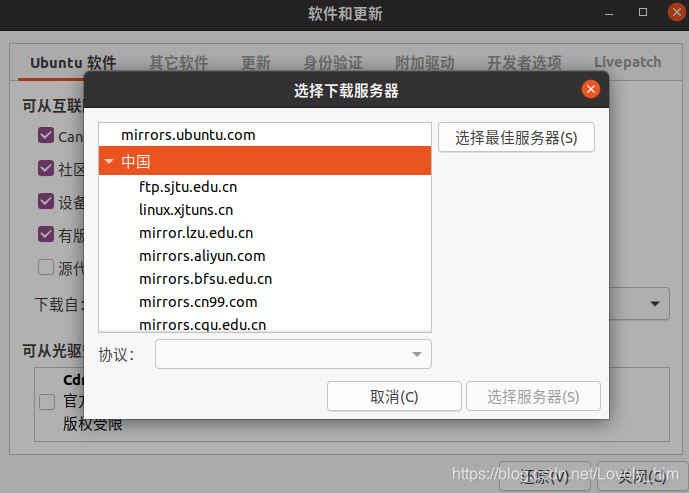Select mirrors.cqu.edu.cn entry
Viewport: 689px width, 493px height.
coord(265,323)
